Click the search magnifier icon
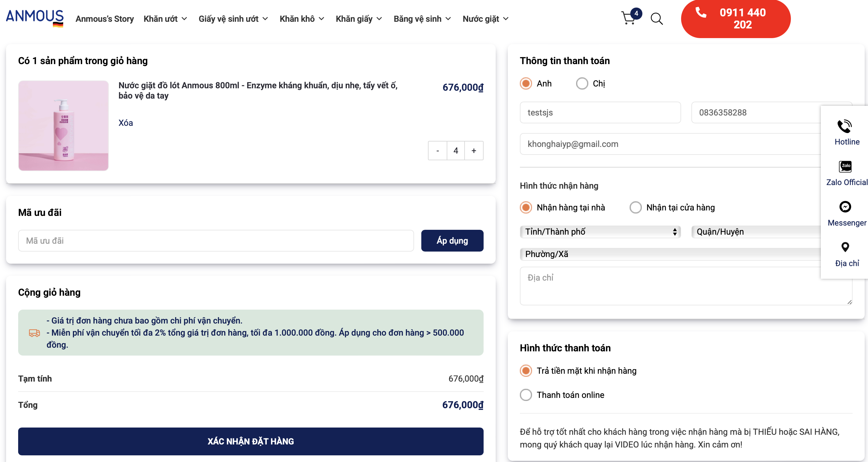 [656, 19]
